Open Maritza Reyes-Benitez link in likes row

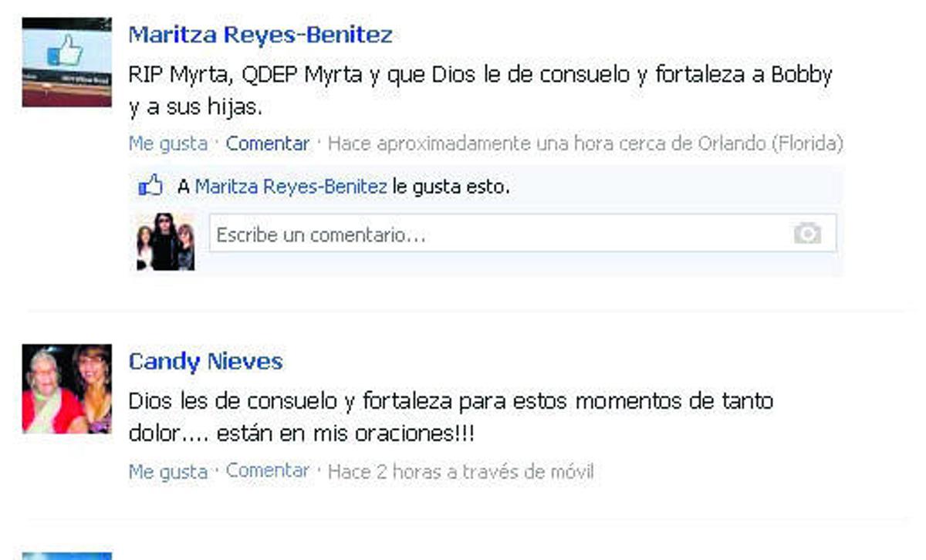click(291, 186)
